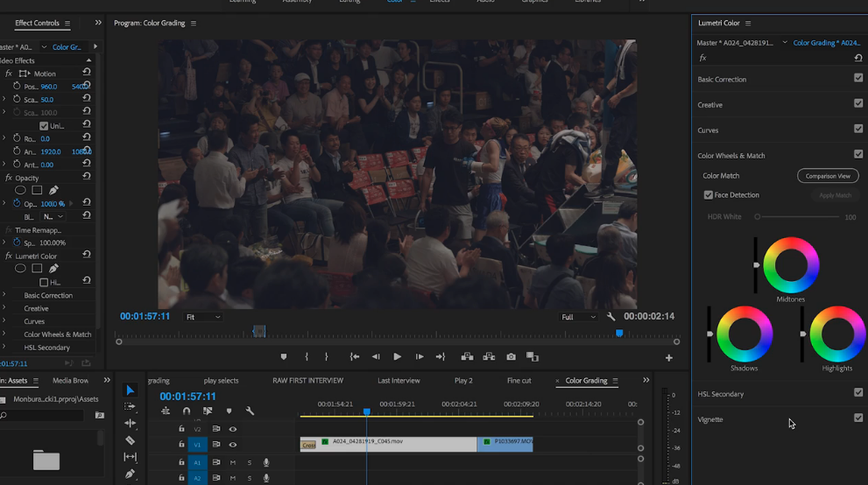The image size is (868, 485).
Task: Go to Out point
Action: (440, 356)
